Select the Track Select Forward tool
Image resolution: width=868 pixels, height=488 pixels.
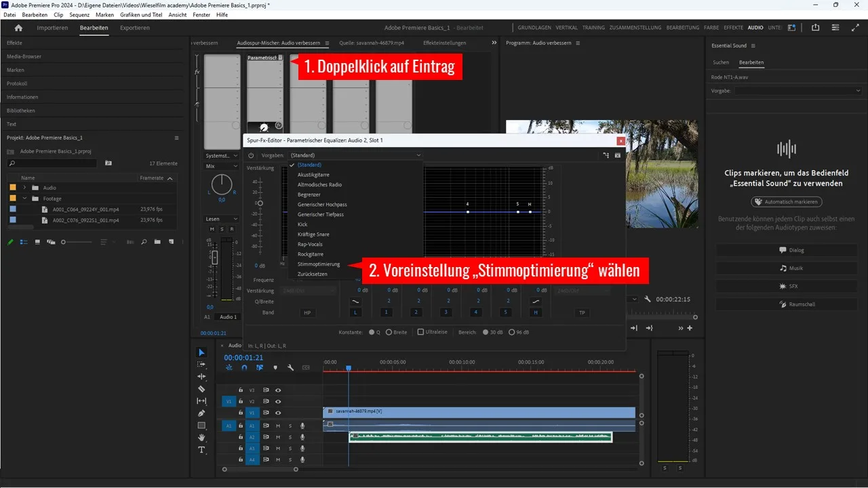pyautogui.click(x=201, y=364)
